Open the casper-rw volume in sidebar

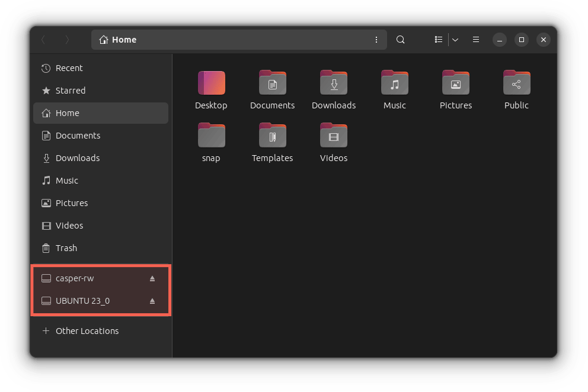click(x=75, y=278)
